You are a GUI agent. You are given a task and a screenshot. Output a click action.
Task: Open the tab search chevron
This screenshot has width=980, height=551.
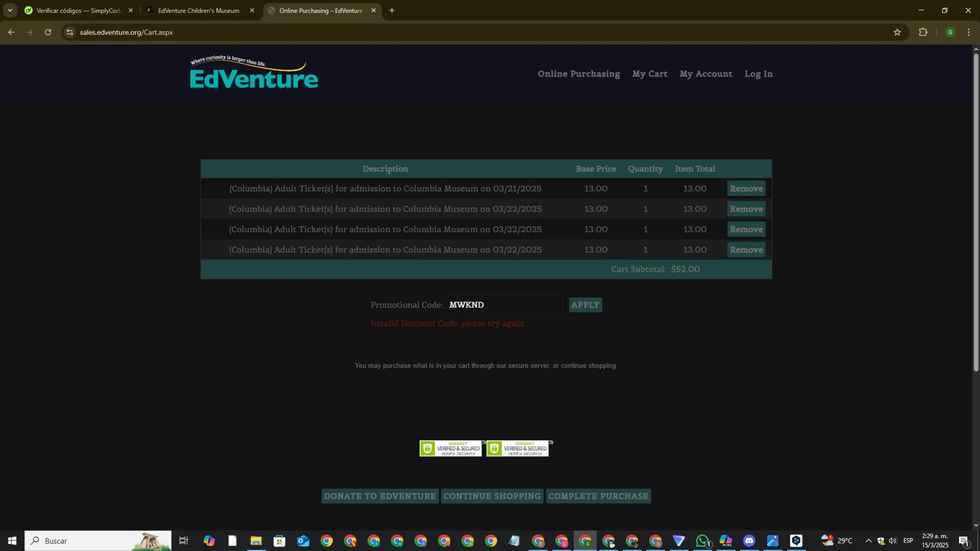click(x=10, y=10)
